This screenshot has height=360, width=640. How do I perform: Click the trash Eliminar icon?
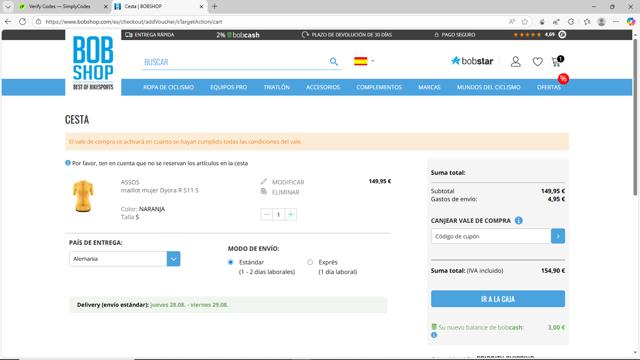(x=264, y=191)
